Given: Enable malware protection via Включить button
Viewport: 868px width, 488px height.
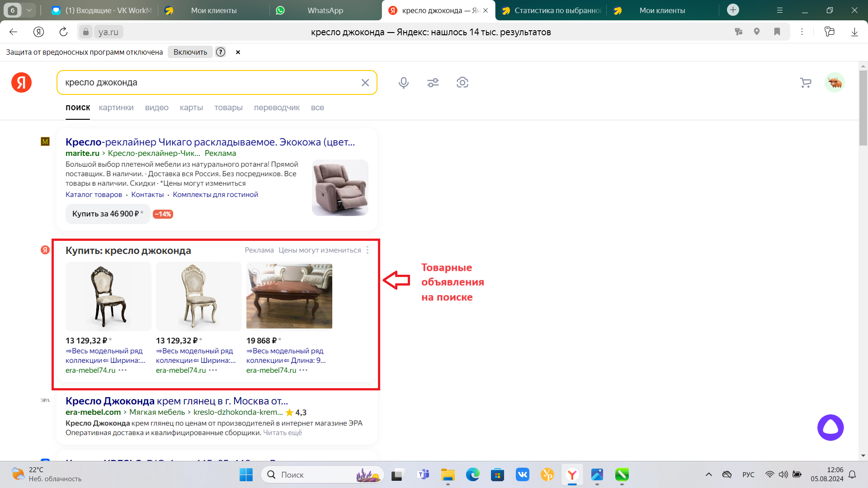Looking at the screenshot, I should 190,52.
